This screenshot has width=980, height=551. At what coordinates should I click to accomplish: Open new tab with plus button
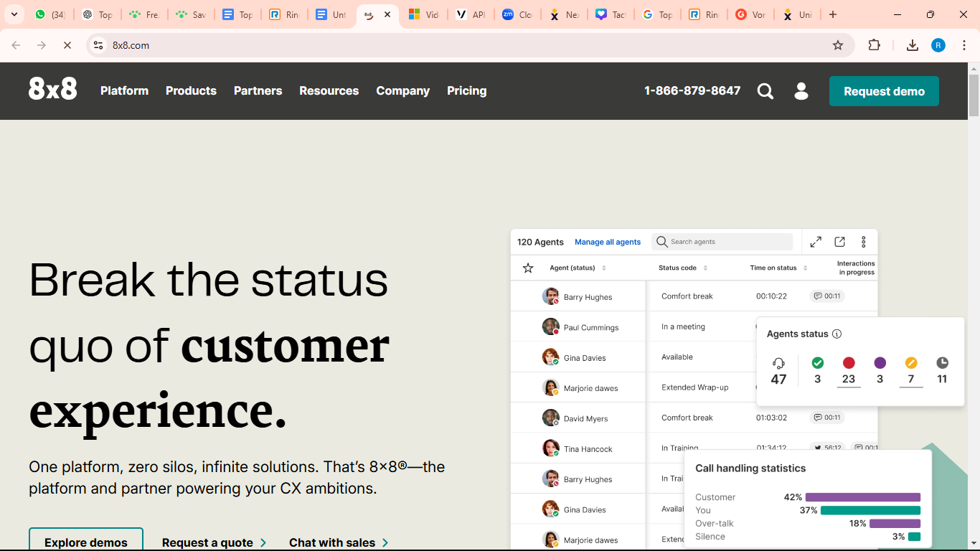[x=832, y=14]
